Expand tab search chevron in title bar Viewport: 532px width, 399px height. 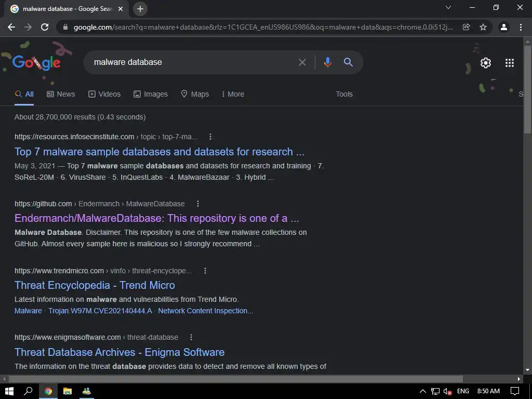(448, 7)
